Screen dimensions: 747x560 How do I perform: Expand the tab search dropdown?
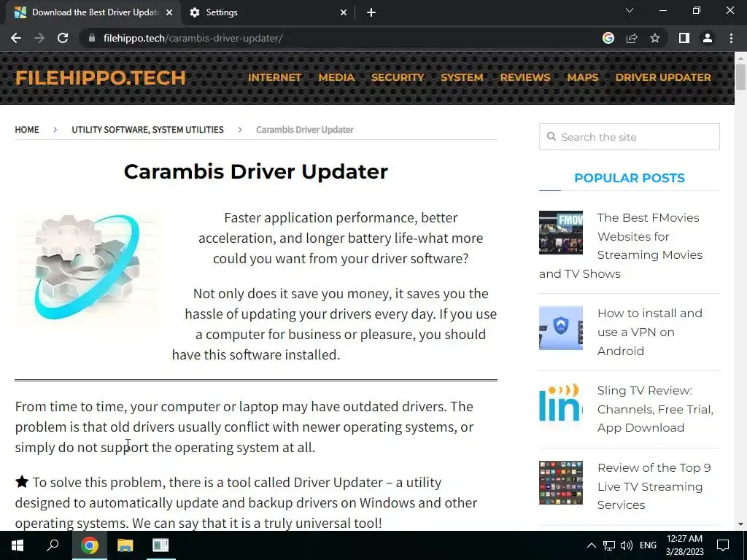click(630, 10)
